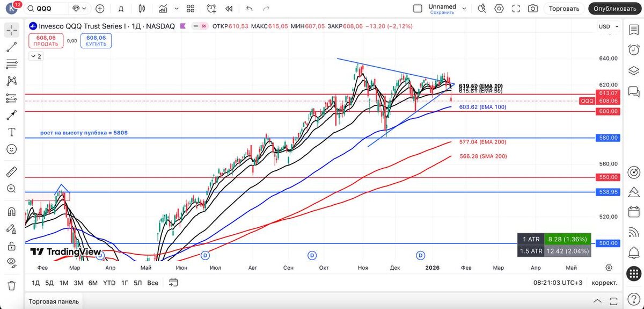Expand the collapsed indicators legend '2'

coord(35,56)
